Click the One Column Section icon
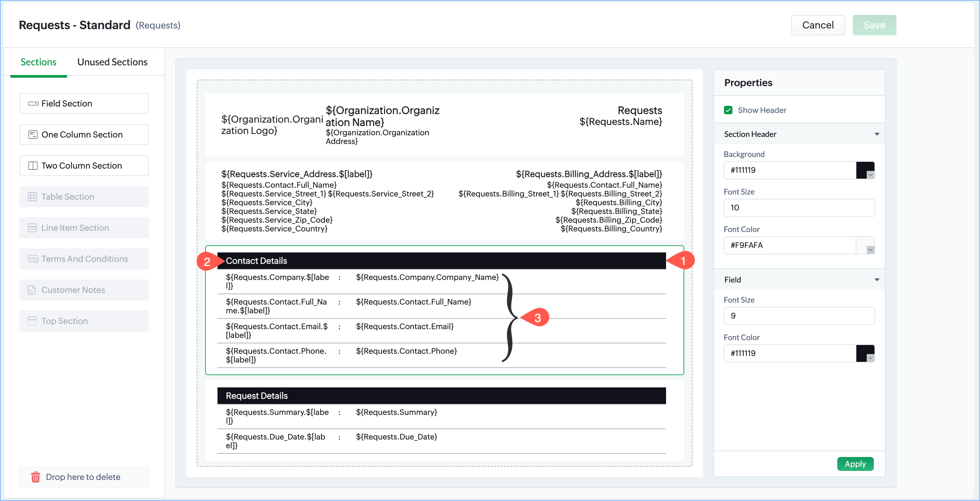 (x=33, y=135)
